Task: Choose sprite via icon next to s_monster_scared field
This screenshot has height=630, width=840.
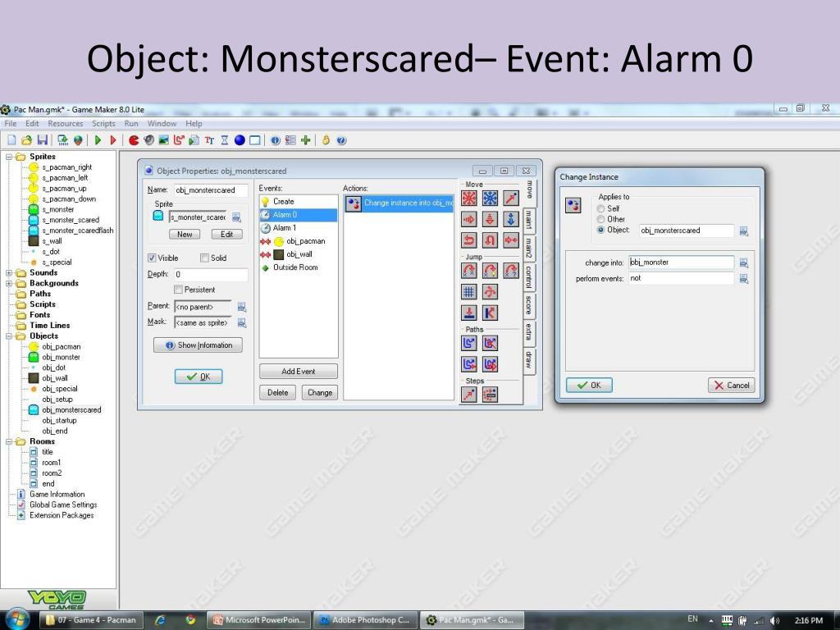Action: coord(236,217)
